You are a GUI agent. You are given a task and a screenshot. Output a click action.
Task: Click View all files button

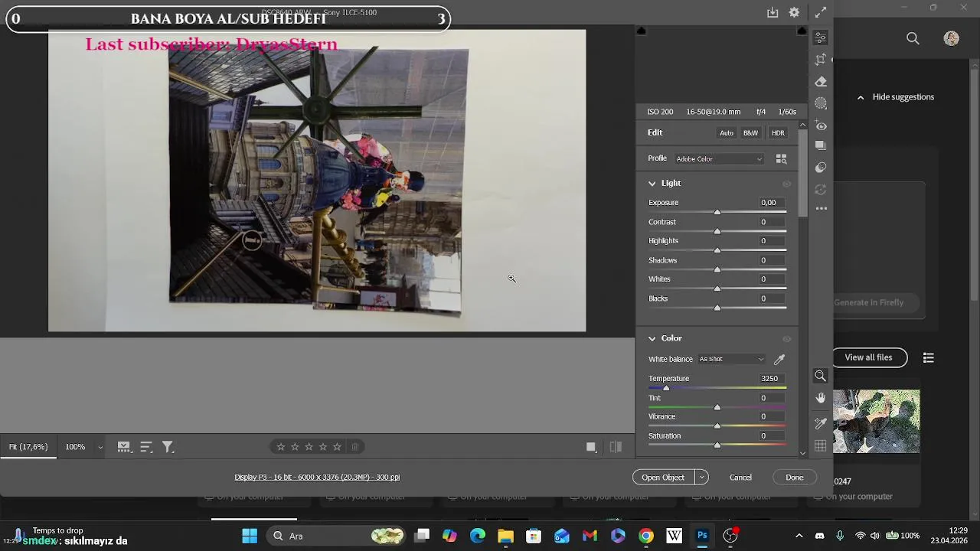point(868,357)
